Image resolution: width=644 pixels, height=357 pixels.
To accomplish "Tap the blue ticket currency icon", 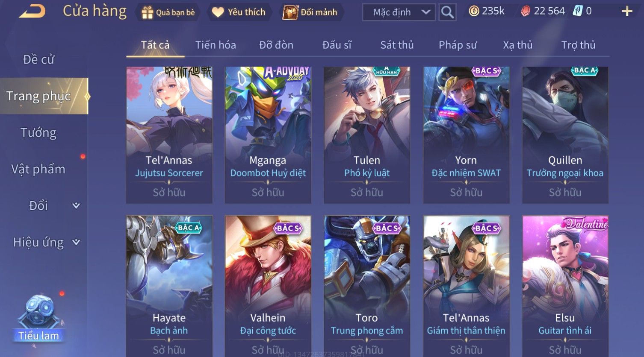I will [578, 11].
